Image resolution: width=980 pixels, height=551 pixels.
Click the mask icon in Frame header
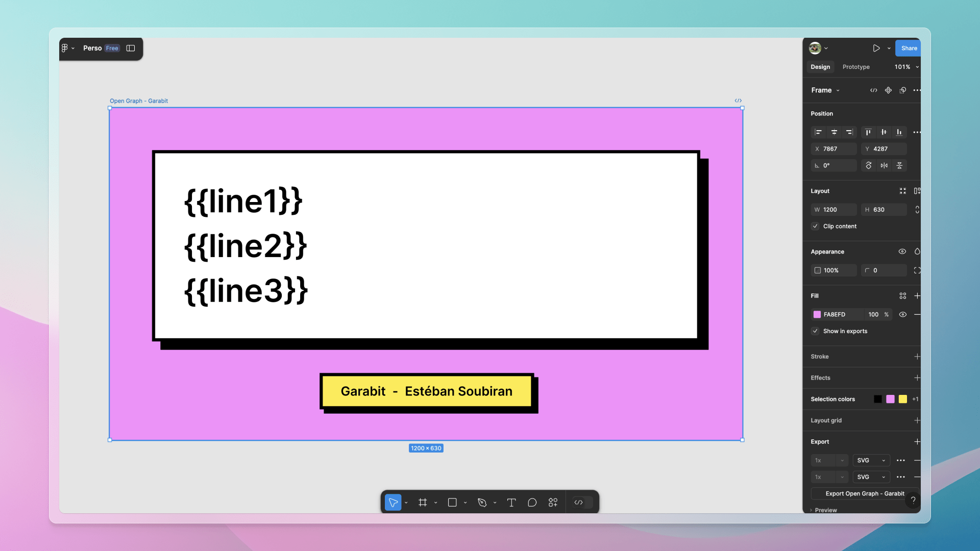(x=902, y=90)
